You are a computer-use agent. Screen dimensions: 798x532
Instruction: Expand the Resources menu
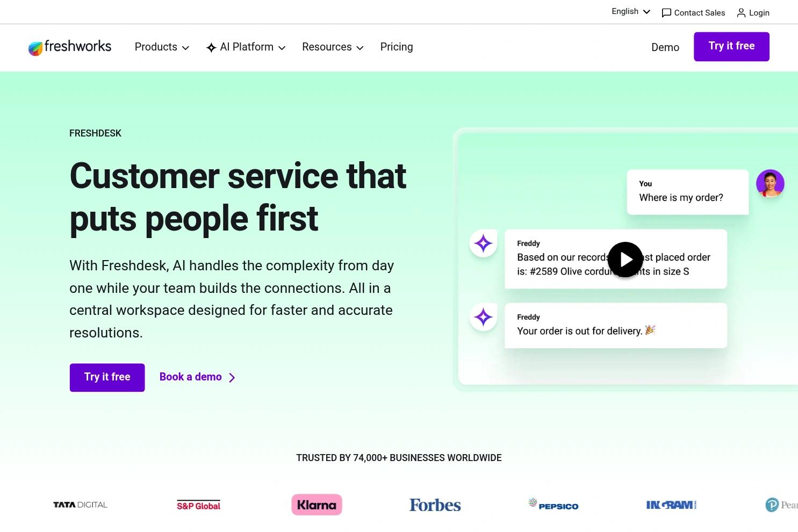coord(333,47)
